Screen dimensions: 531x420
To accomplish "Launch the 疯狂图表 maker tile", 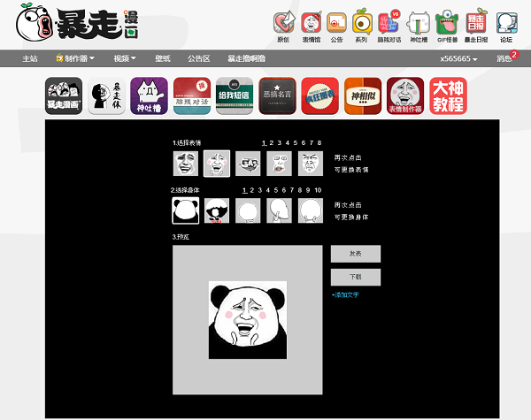I will [320, 95].
